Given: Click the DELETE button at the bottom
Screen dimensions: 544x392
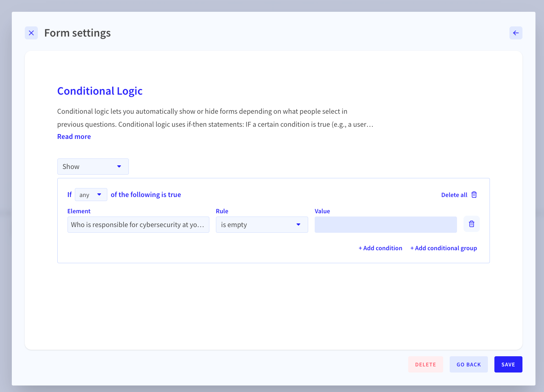Looking at the screenshot, I should point(426,364).
